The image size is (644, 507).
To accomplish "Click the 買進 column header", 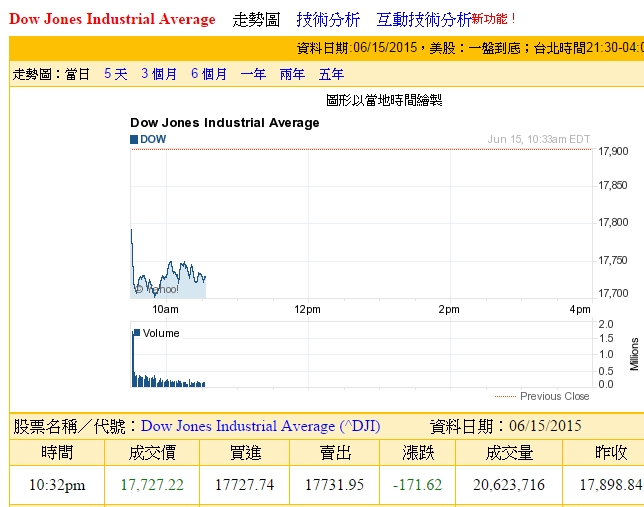I will [x=245, y=453].
